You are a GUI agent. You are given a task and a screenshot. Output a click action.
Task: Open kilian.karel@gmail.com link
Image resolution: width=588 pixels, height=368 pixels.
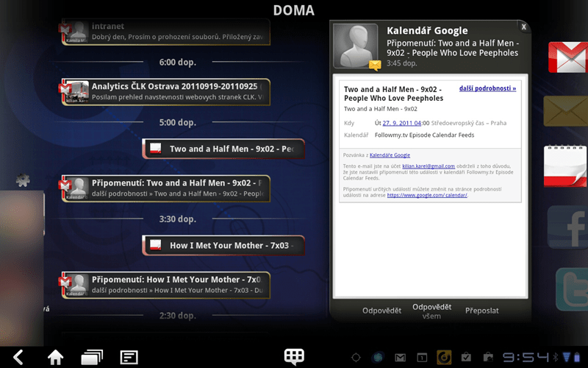(x=429, y=166)
